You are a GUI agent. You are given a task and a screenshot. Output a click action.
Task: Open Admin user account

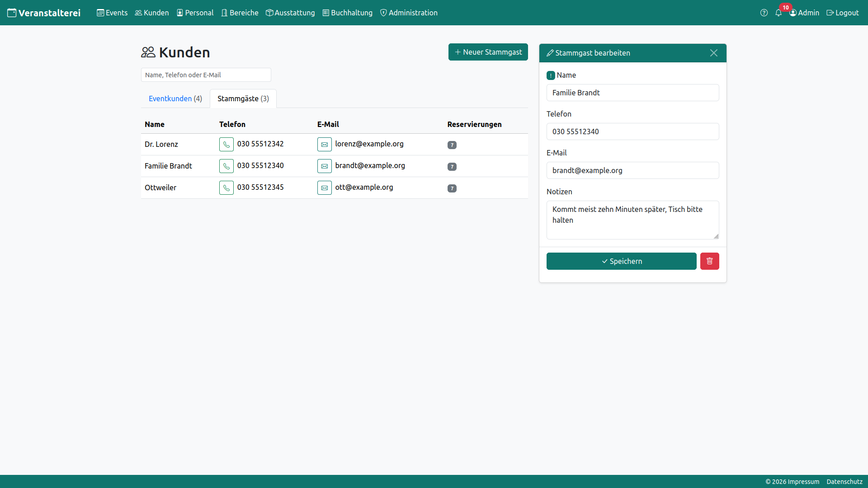(x=804, y=13)
